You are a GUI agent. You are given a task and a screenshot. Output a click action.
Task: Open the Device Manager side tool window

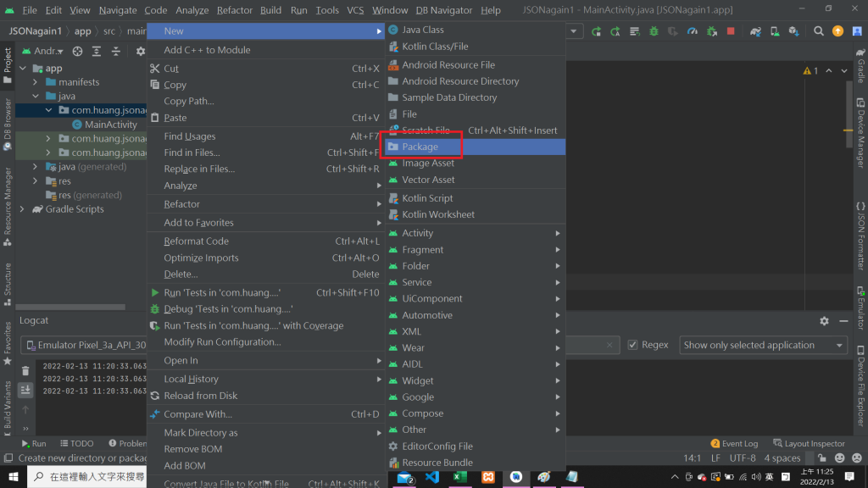coord(861,133)
